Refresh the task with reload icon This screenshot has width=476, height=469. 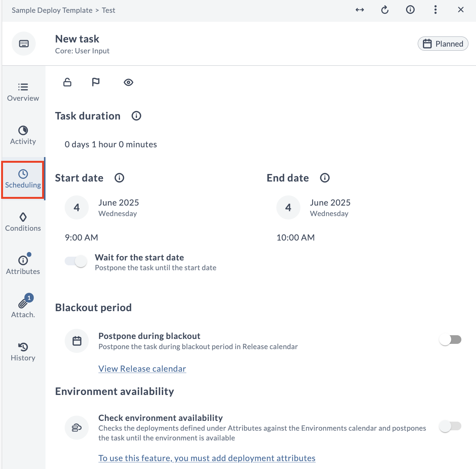(385, 10)
